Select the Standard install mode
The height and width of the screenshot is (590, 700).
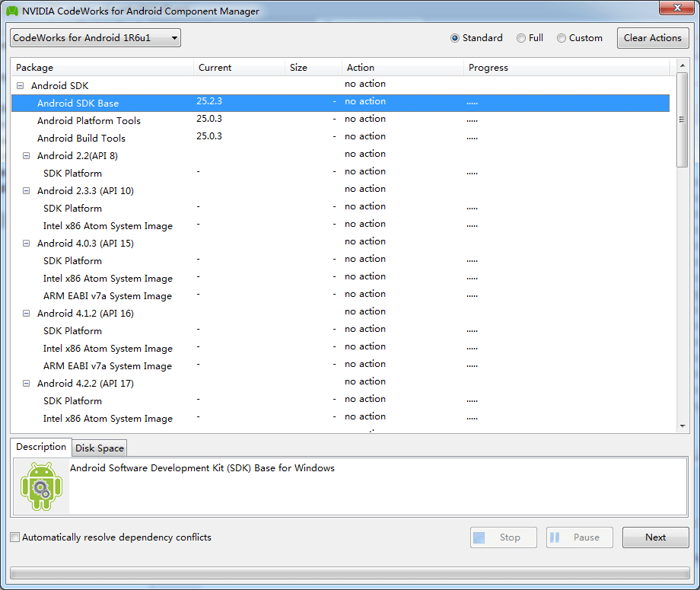(x=477, y=38)
